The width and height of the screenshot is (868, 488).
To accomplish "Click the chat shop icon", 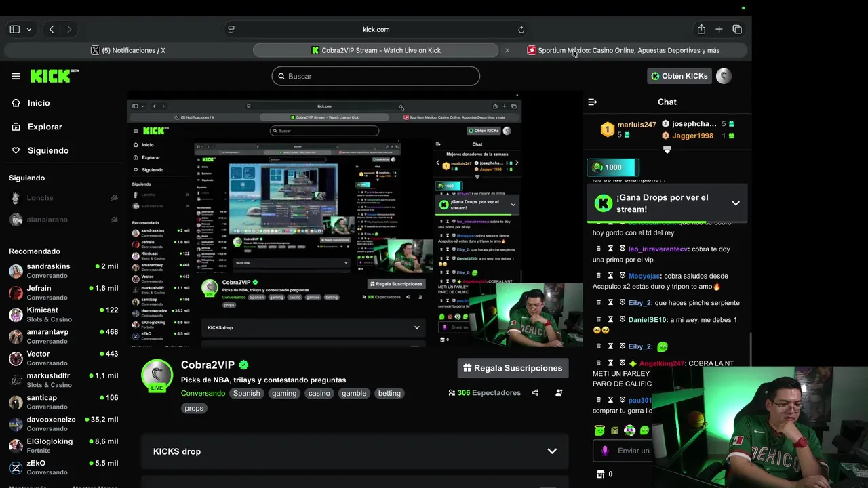I will (x=600, y=474).
